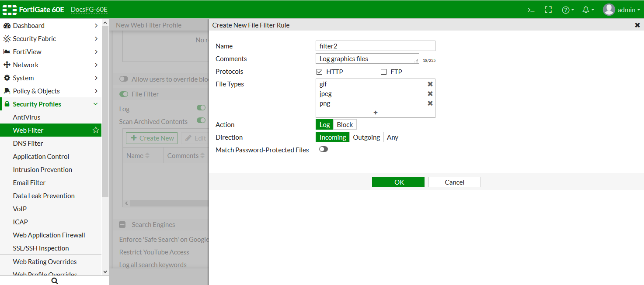The height and width of the screenshot is (285, 644).
Task: Favorite Web Filter with the star icon
Action: [96, 130]
